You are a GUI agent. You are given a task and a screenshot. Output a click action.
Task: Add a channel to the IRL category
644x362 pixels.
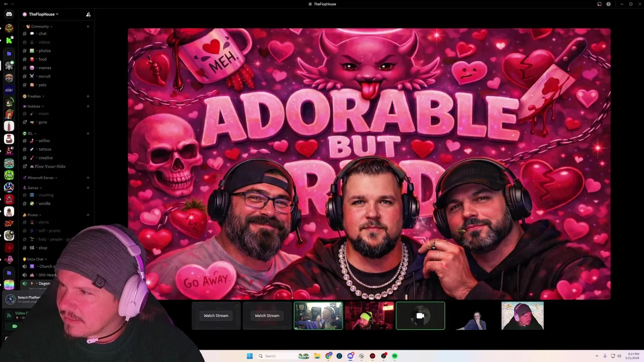click(88, 133)
